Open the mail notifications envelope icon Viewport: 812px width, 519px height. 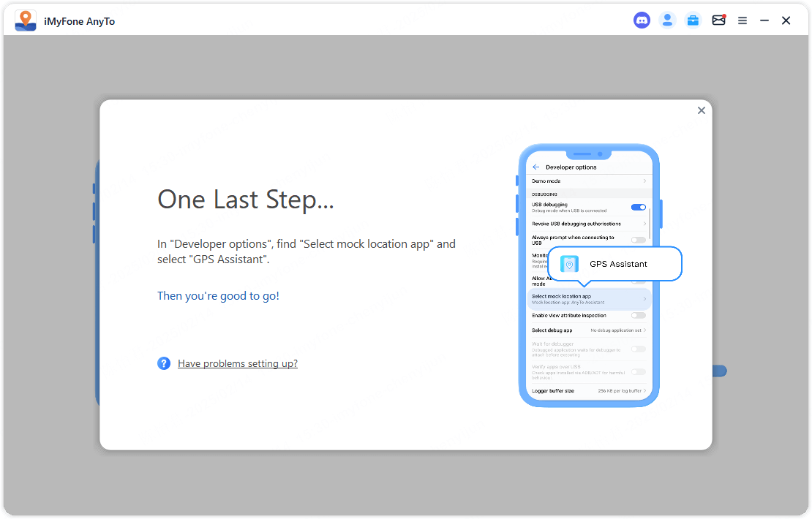[718, 20]
